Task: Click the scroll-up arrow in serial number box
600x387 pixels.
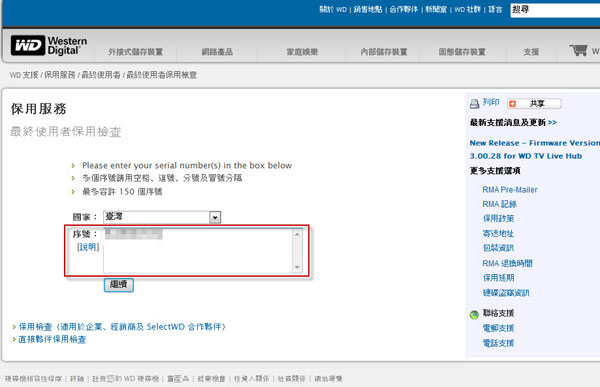Action: 297,234
